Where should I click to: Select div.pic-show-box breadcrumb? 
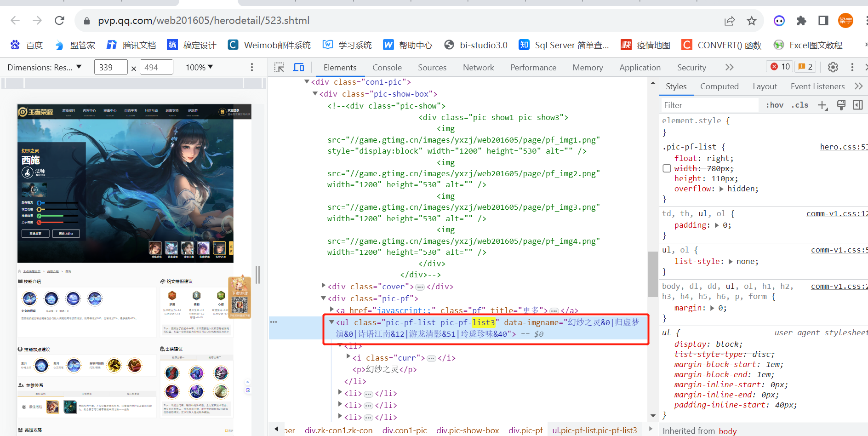point(468,430)
